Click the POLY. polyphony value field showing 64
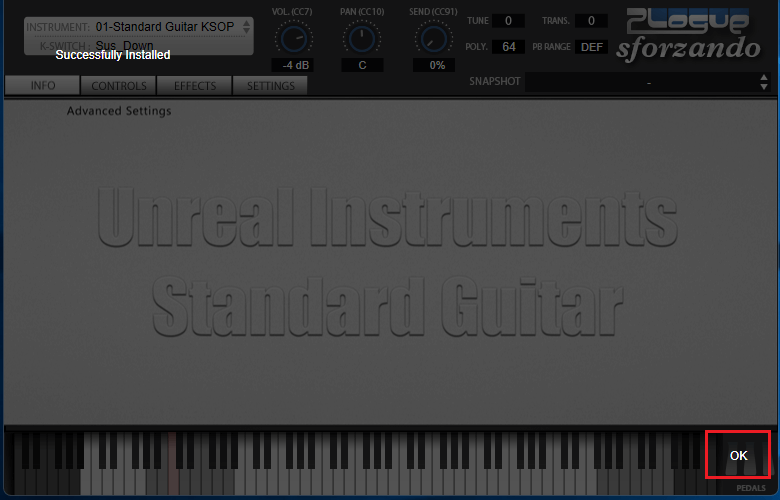The height and width of the screenshot is (500, 780). pos(508,47)
